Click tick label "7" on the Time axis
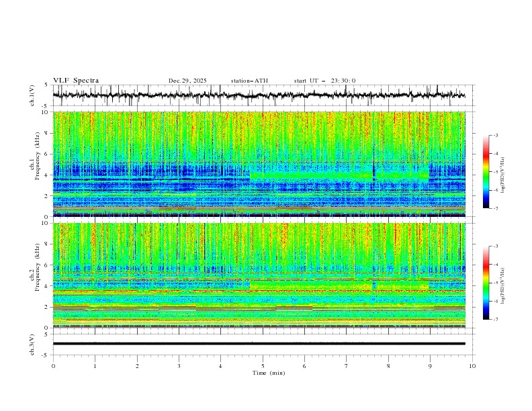532x411 pixels. point(347,366)
